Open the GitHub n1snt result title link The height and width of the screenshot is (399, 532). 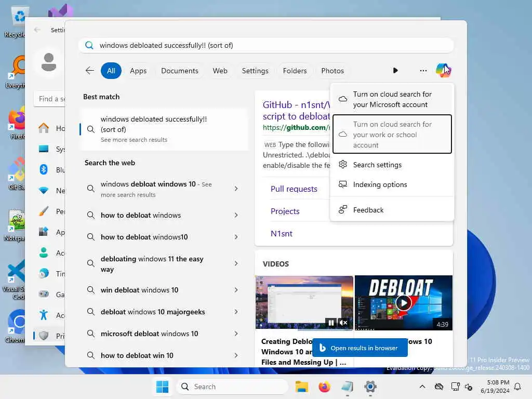tap(296, 110)
